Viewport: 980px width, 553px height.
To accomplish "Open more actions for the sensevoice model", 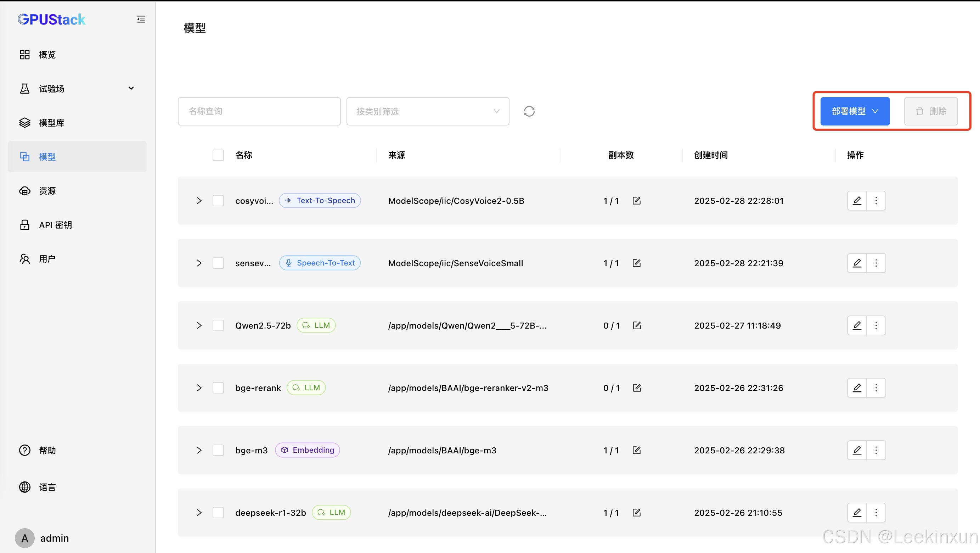I will [x=876, y=263].
